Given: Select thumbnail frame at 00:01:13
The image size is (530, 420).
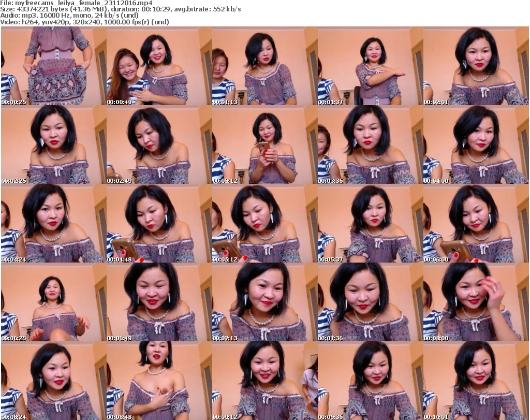Looking at the screenshot, I should [264, 66].
